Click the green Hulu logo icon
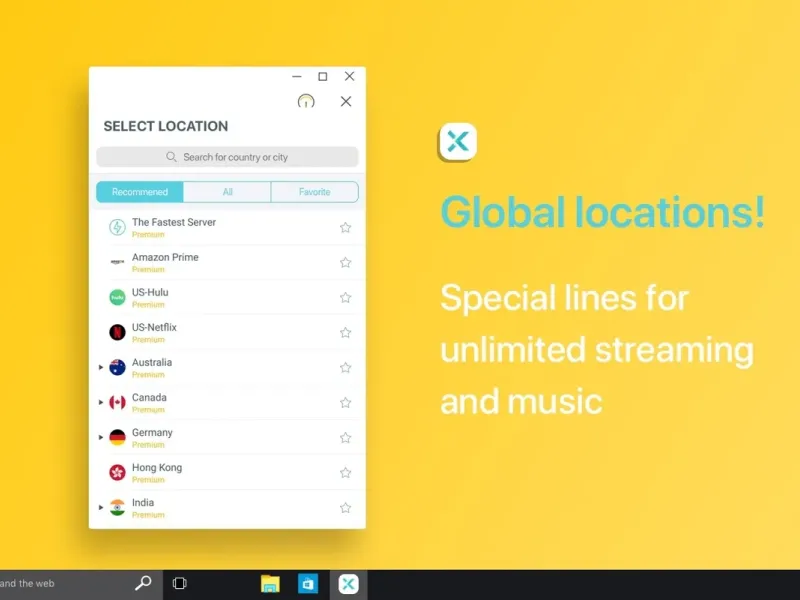Viewport: 800px width, 600px height. 117,297
